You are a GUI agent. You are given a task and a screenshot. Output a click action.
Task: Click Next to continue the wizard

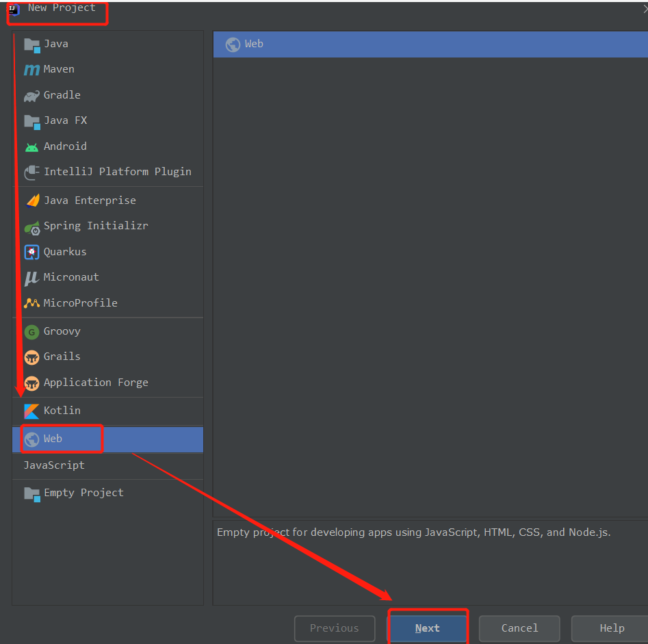[x=427, y=628]
